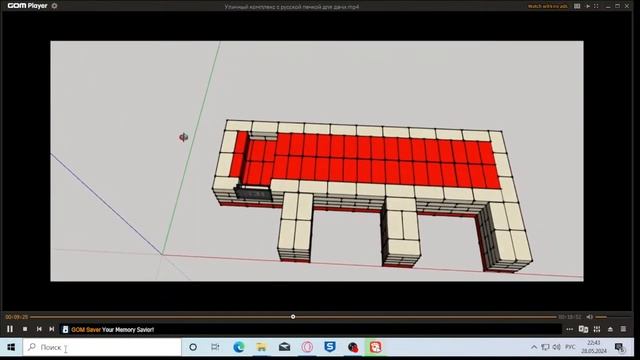Click the Watch with no ads link
Viewport: 640px width, 360px height.
(547, 6)
